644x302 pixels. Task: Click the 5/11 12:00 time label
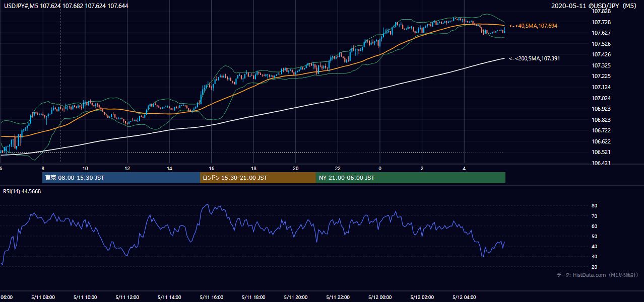tap(127, 297)
